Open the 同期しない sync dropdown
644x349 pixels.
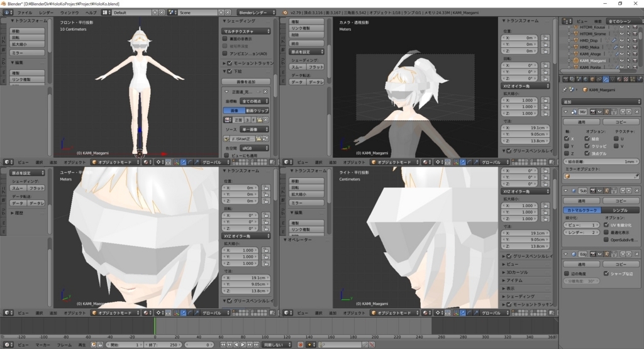click(277, 345)
